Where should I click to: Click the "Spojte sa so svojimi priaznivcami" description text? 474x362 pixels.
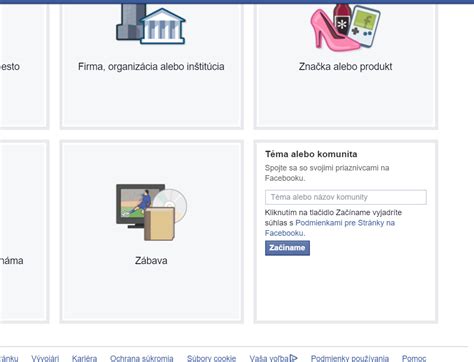(327, 173)
